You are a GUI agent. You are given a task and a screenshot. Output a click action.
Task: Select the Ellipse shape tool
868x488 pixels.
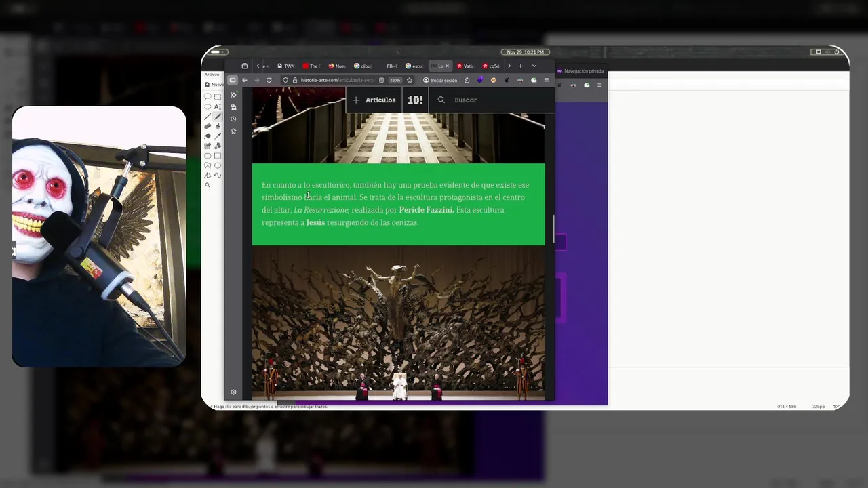tap(218, 165)
